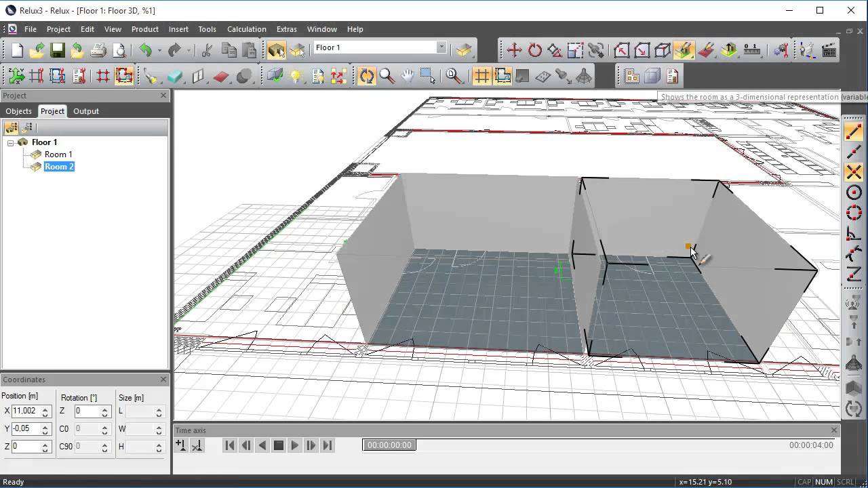Click stop on the time axis
Image resolution: width=868 pixels, height=488 pixels.
(278, 445)
